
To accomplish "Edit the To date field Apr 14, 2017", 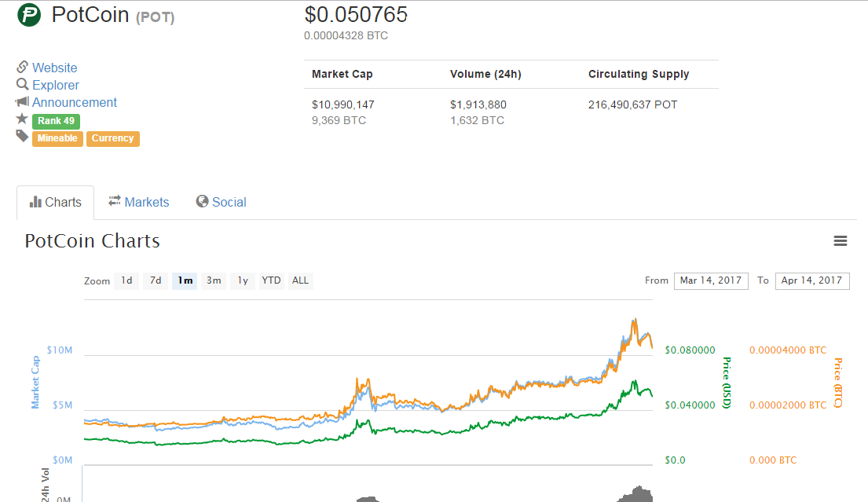I will pos(812,280).
